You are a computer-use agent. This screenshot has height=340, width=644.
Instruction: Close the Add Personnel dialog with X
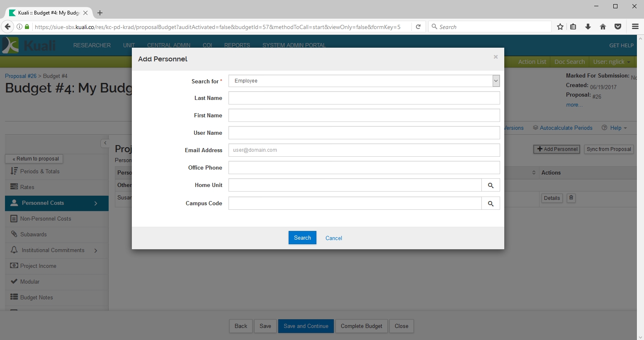[496, 57]
